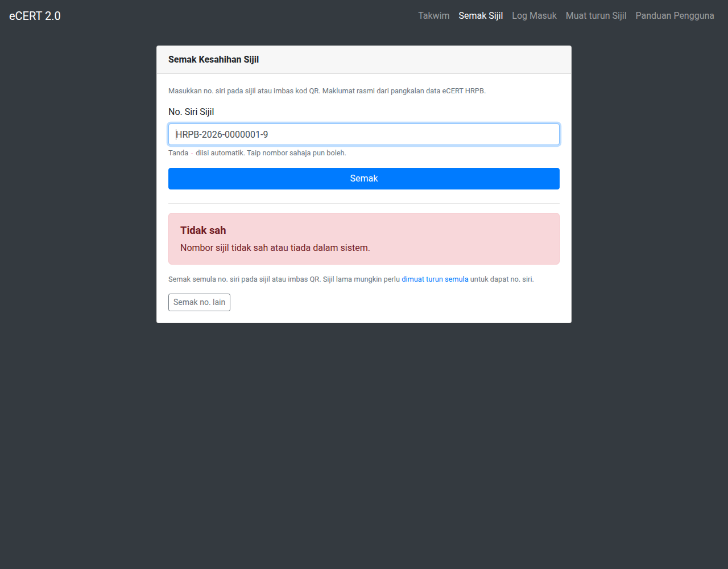Select the invalid certificate number alert message
This screenshot has height=569, width=728.
[x=275, y=248]
